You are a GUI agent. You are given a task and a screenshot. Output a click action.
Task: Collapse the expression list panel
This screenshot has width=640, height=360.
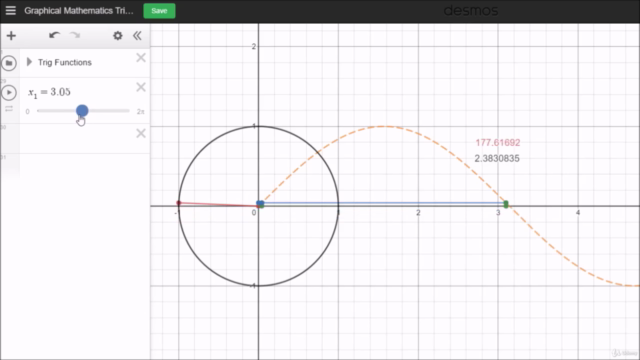coord(137,36)
